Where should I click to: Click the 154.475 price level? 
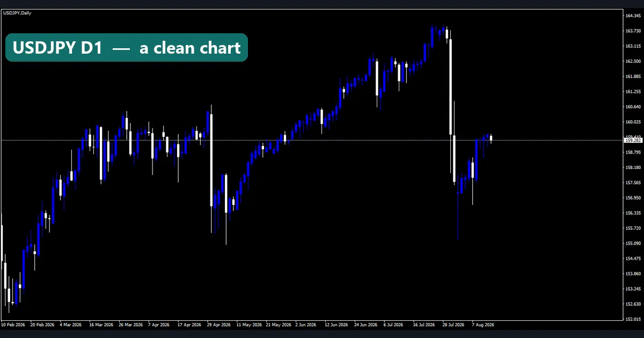[633, 259]
